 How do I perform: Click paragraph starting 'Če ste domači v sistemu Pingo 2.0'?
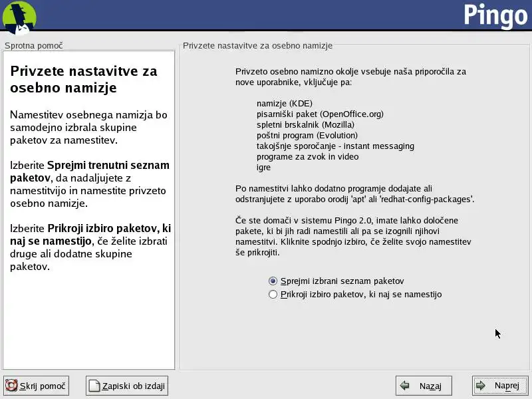click(353, 236)
